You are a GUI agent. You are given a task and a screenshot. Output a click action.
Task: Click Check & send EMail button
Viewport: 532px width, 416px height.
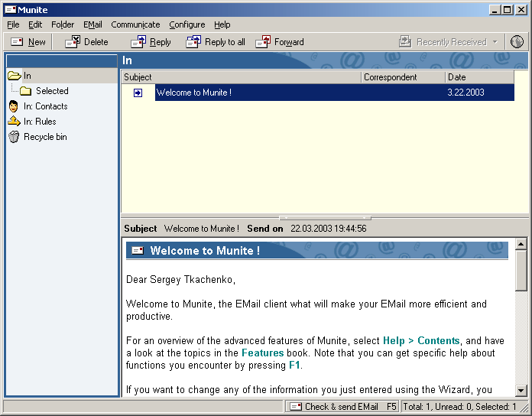(342, 407)
